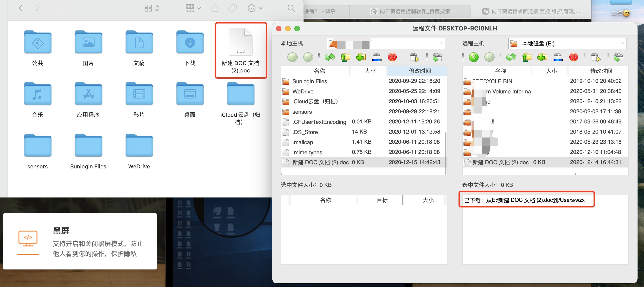This screenshot has width=644, height=287.
Task: Expand the local host path dropdown
Action: [441, 44]
